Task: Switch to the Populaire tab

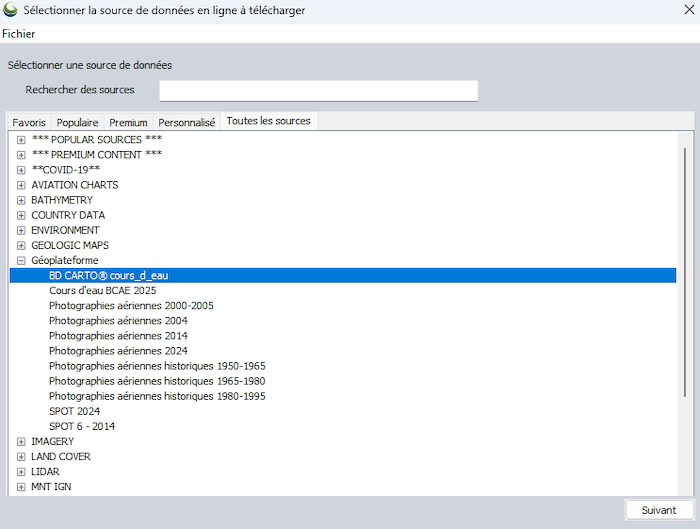Action: tap(77, 122)
